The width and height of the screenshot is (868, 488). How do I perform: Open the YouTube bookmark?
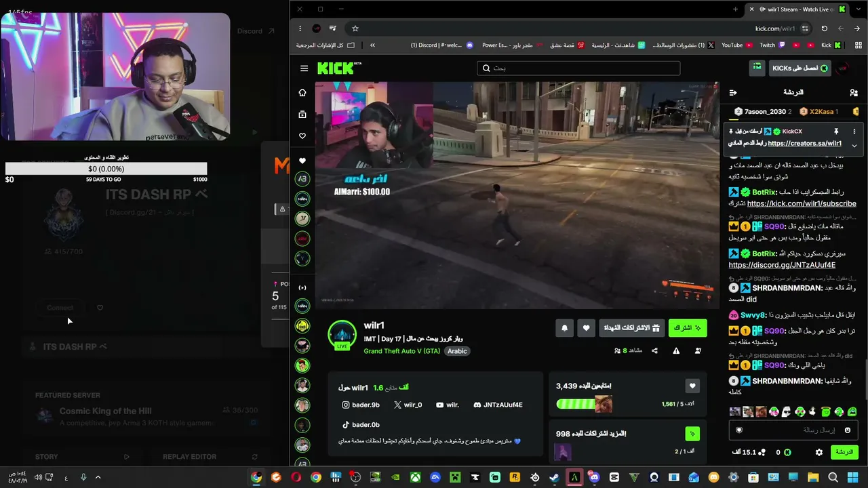pyautogui.click(x=736, y=45)
